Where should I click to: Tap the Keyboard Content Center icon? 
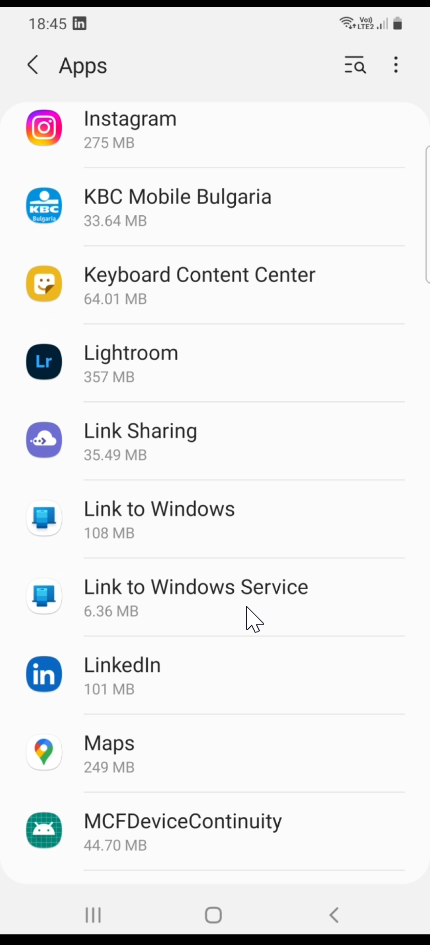43,284
